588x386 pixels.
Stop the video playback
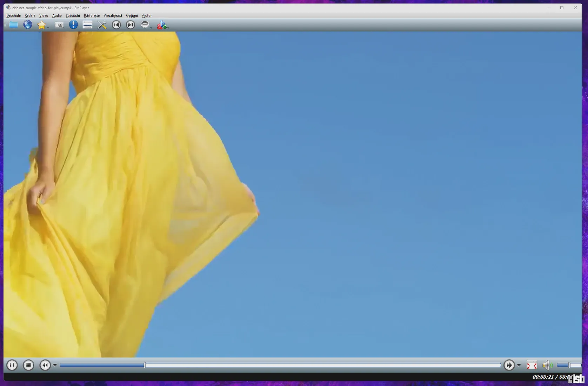pyautogui.click(x=28, y=365)
